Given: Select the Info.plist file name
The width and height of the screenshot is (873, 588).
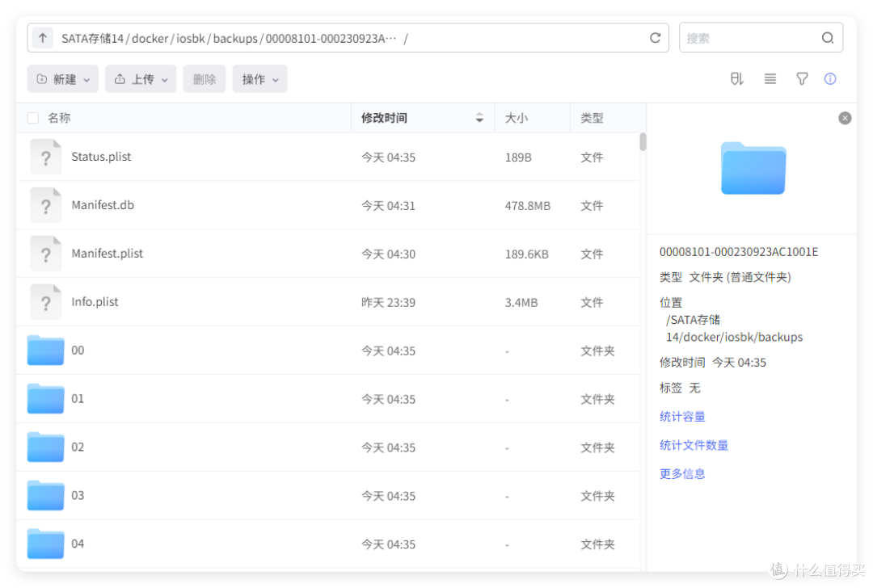Looking at the screenshot, I should [x=95, y=302].
